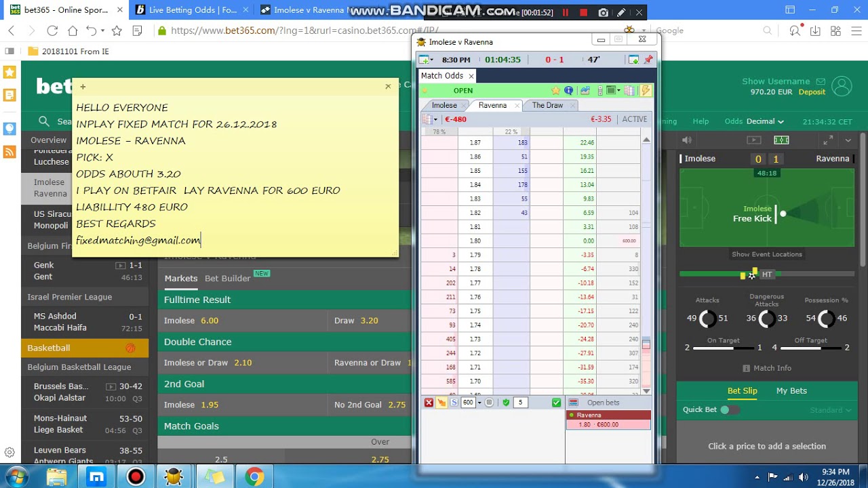Click the browser downloads icon
Viewport: 868px width, 488px height.
[815, 30]
